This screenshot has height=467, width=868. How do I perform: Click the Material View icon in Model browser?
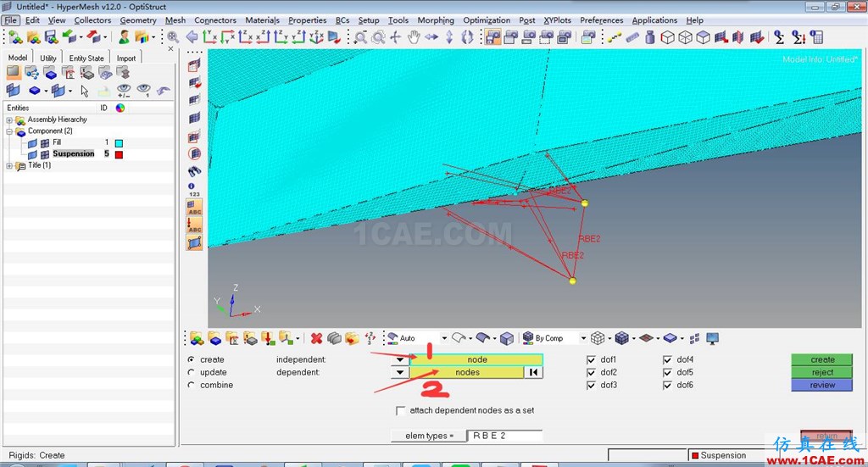click(68, 73)
